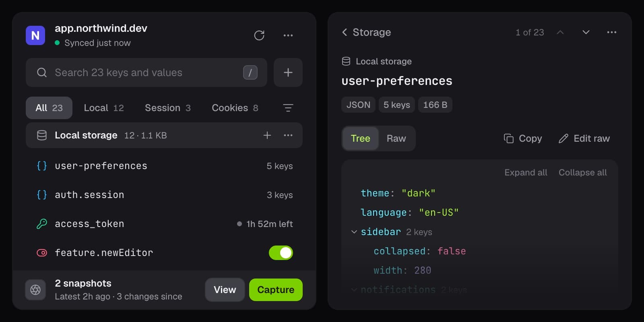Image resolution: width=644 pixels, height=322 pixels.
Task: Select the auth.session list row
Action: point(164,195)
